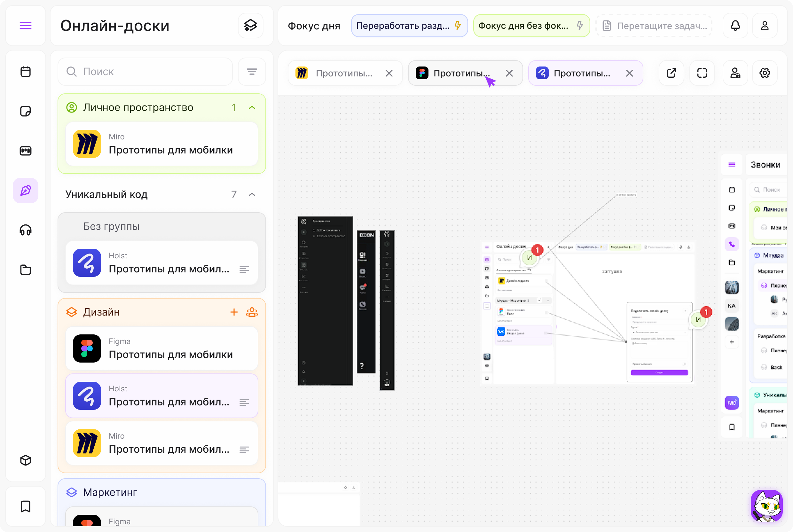Viewport: 793px width, 532px height.
Task: Open the notes sticker icon in left rail
Action: [x=26, y=111]
